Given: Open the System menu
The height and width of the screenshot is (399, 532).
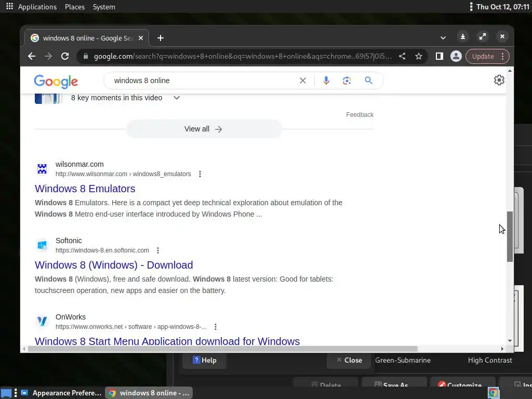Looking at the screenshot, I should pos(104,7).
